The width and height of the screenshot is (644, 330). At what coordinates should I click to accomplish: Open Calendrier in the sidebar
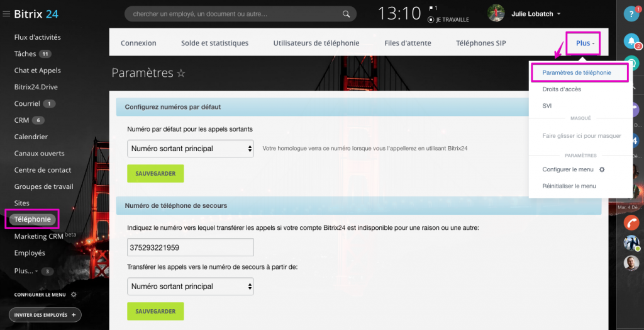pos(31,137)
